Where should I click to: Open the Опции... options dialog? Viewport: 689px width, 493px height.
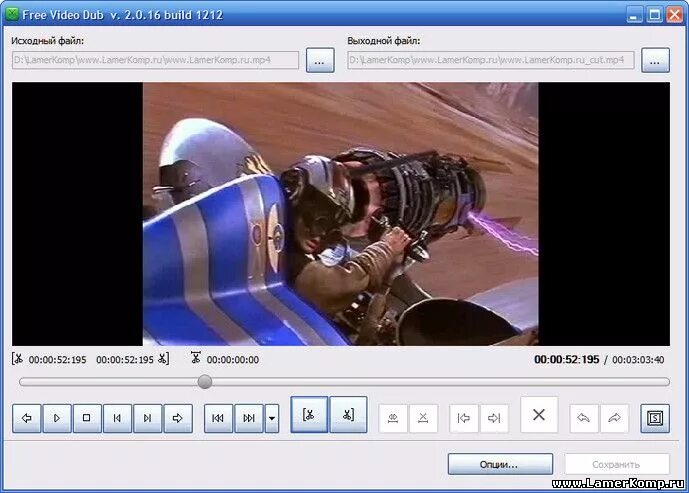coord(500,464)
